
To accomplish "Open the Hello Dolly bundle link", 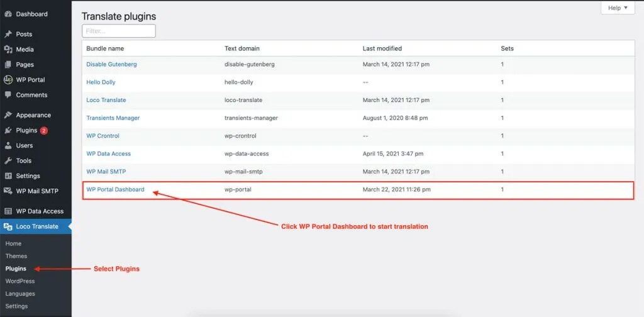I will point(101,82).
